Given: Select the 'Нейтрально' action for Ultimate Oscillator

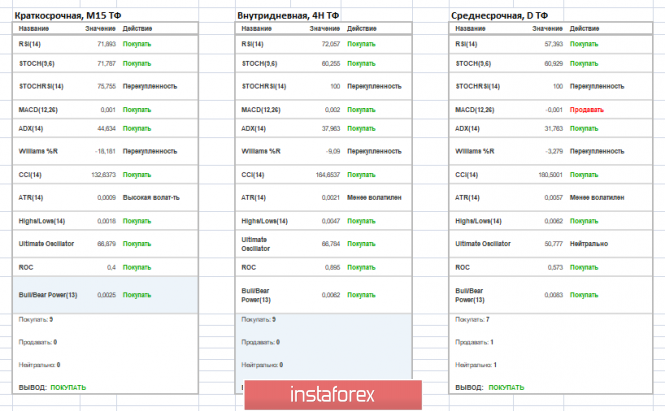Looking at the screenshot, I should click(589, 244).
